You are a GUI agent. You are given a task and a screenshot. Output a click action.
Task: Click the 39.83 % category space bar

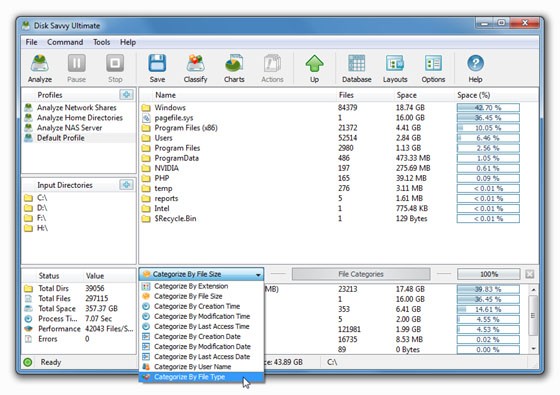488,289
